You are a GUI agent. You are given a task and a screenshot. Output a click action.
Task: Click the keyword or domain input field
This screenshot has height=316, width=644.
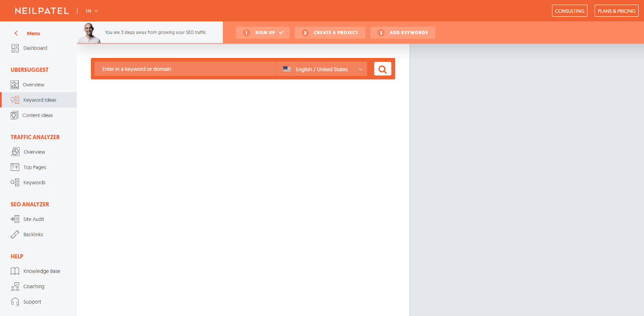[x=185, y=69]
